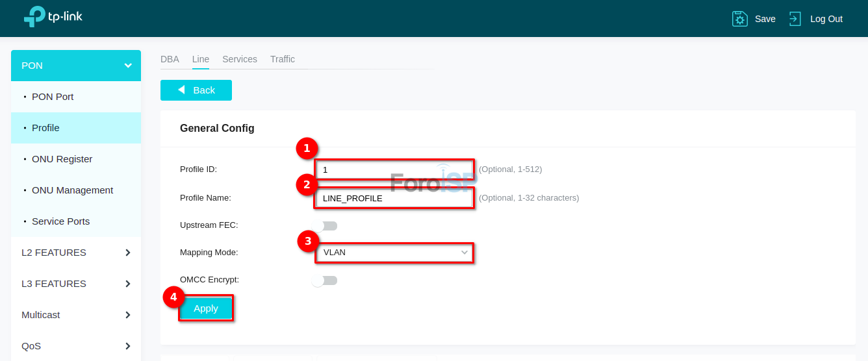The image size is (868, 361).
Task: Click the Profile ID input field
Action: [x=394, y=169]
